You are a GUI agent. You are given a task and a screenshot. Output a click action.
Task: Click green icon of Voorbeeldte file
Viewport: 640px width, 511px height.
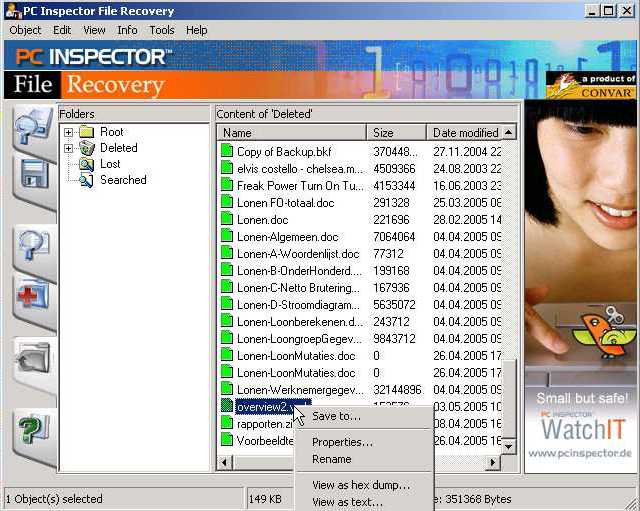click(x=227, y=440)
